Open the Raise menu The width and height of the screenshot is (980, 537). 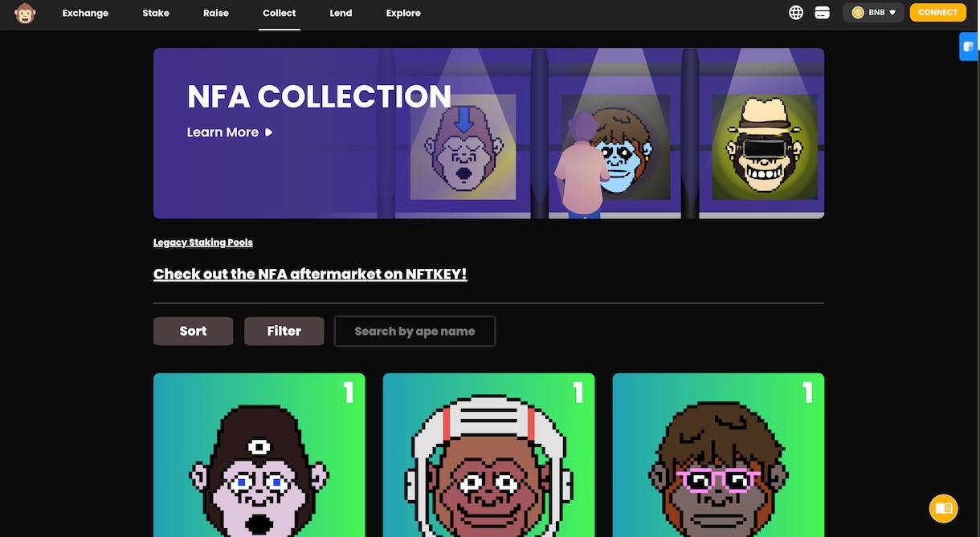(216, 13)
